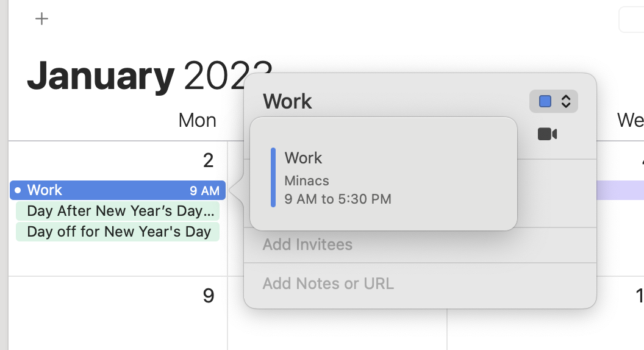This screenshot has width=644, height=350.
Task: Click the 9 AM time on Work event
Action: [x=204, y=191]
